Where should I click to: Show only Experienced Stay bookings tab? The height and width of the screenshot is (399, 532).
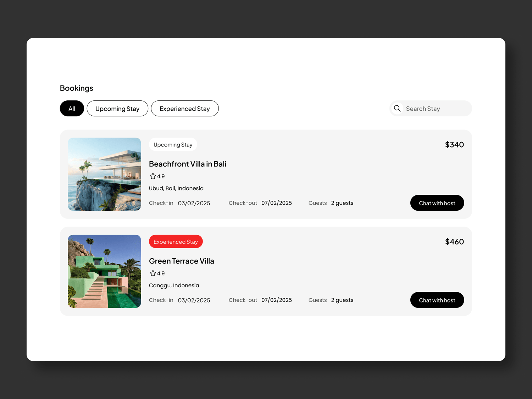[185, 109]
